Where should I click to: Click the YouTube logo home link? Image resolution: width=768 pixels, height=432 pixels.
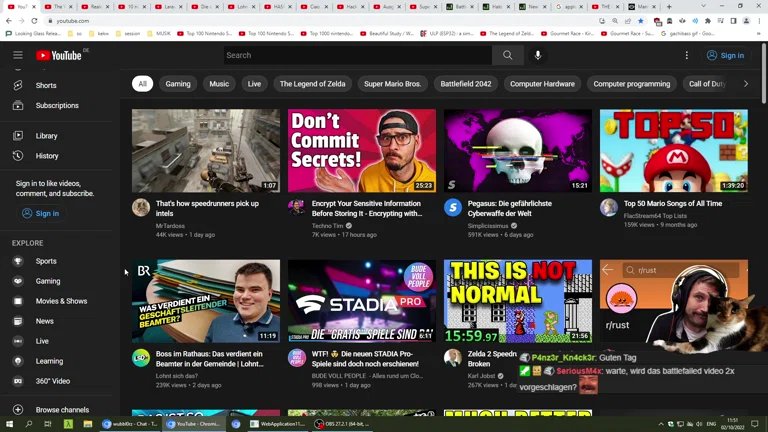coord(60,55)
